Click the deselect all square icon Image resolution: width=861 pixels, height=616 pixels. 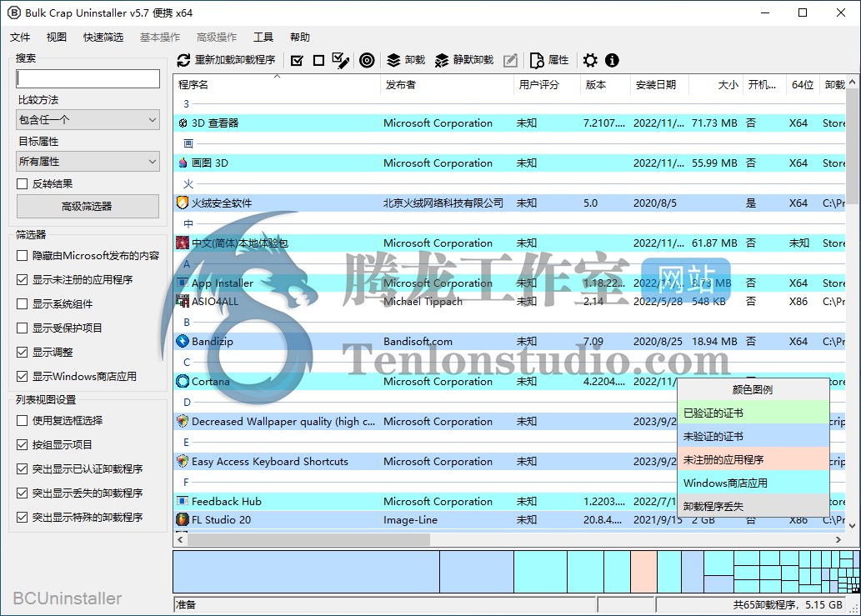318,60
